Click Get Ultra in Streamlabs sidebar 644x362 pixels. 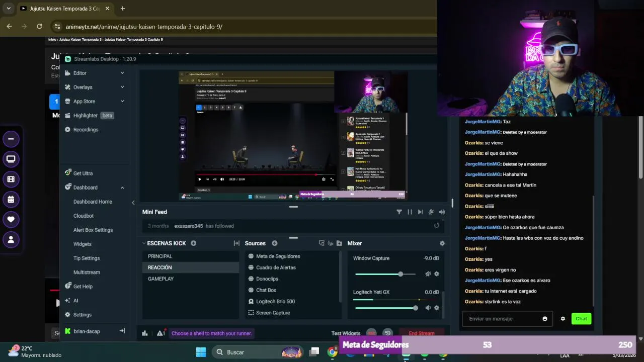tap(83, 173)
